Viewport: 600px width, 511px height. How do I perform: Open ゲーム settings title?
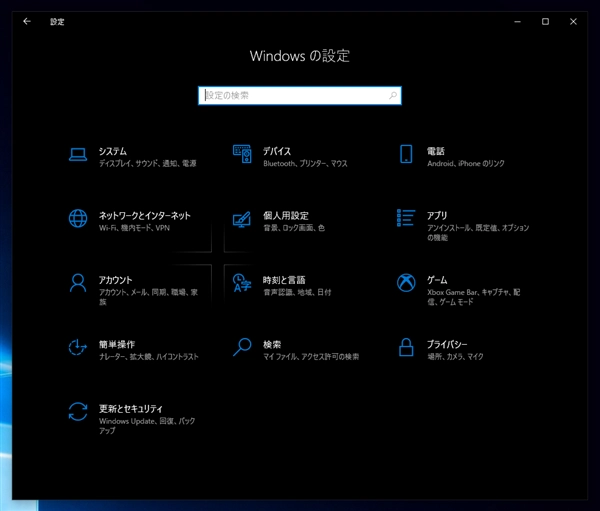click(x=437, y=280)
